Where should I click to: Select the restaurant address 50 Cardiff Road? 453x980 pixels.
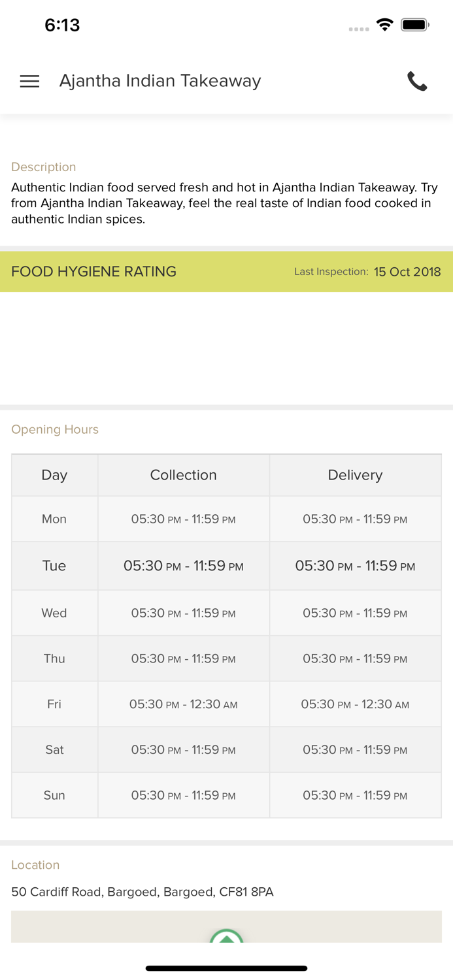(142, 892)
